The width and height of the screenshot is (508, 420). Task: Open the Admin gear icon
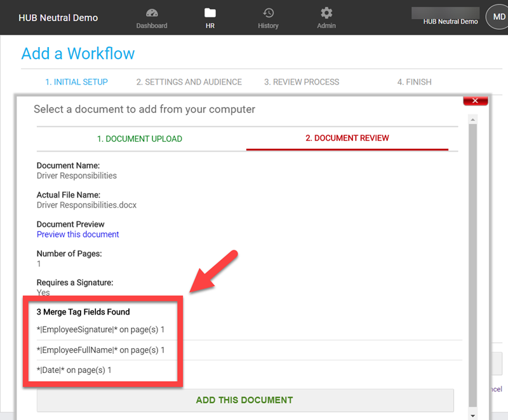(x=326, y=13)
